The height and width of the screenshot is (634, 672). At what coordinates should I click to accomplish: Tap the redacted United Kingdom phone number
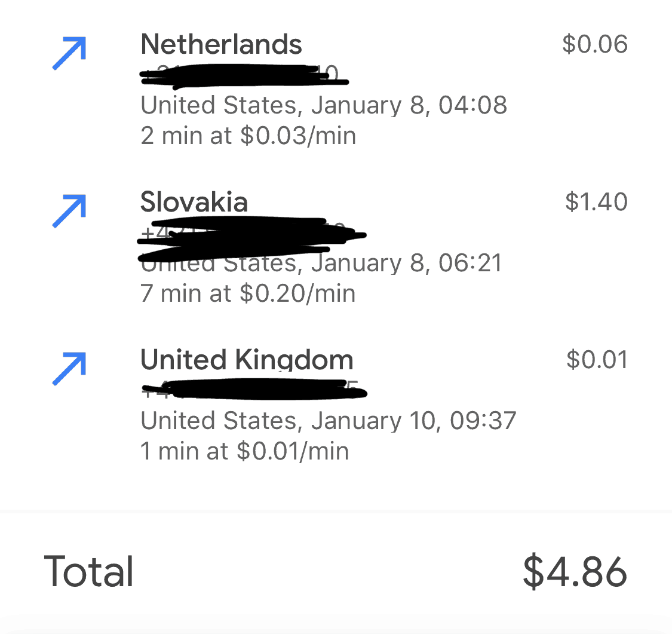click(254, 390)
